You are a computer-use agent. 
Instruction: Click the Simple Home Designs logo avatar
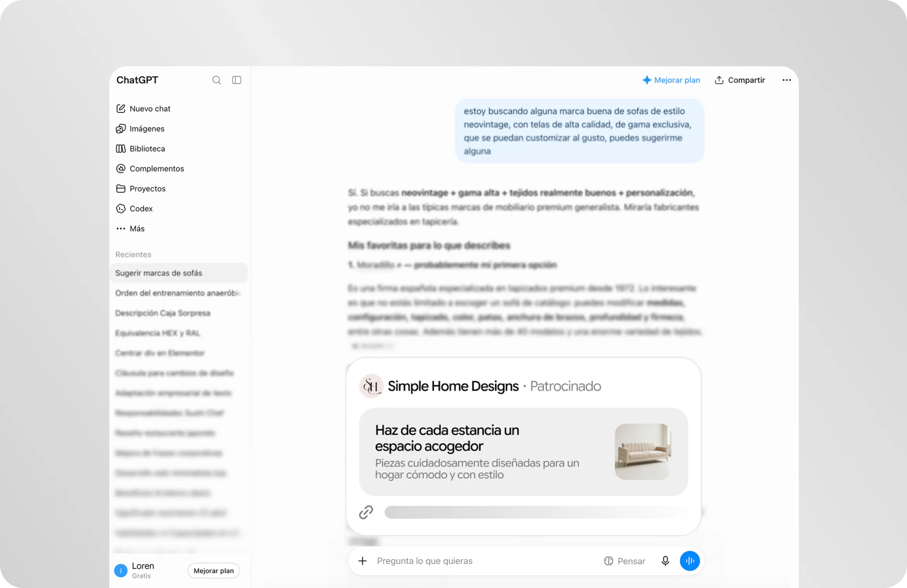(371, 386)
